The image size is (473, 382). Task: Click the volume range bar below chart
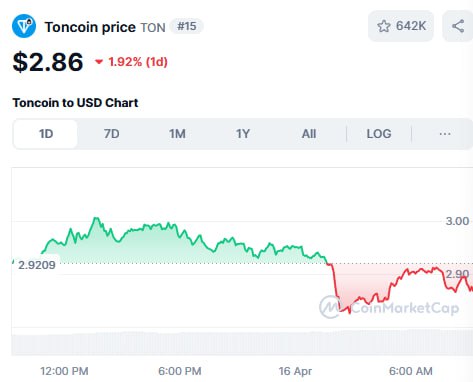242,344
